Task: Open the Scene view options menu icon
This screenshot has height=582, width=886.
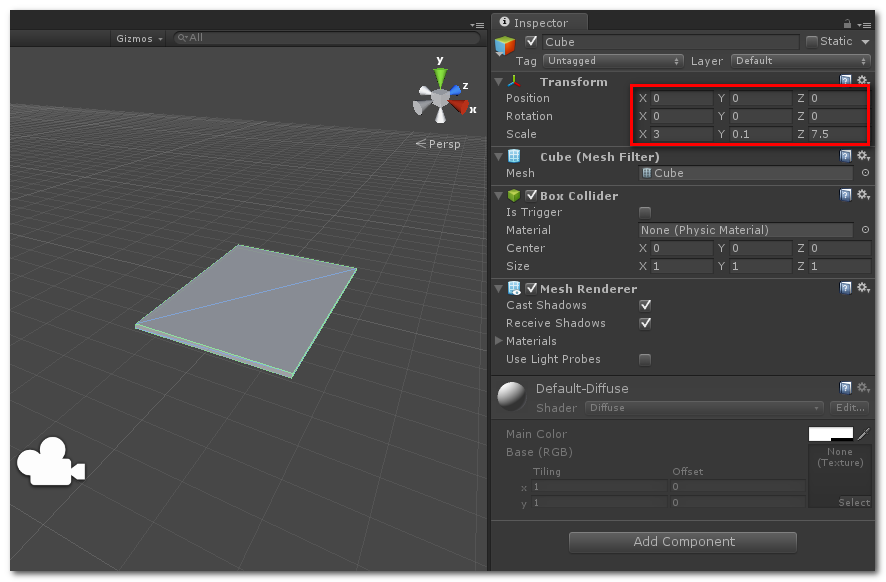Action: pyautogui.click(x=477, y=25)
